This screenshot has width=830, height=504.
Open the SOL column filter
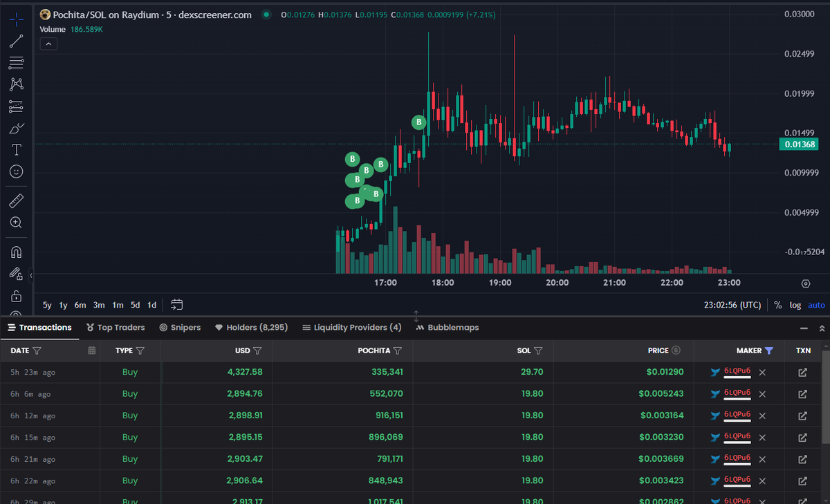pos(538,351)
